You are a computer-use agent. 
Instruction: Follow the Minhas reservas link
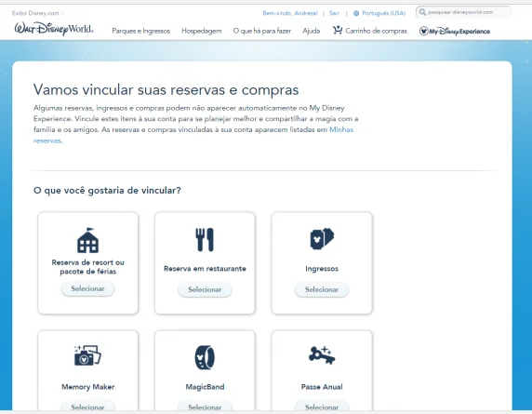click(193, 135)
